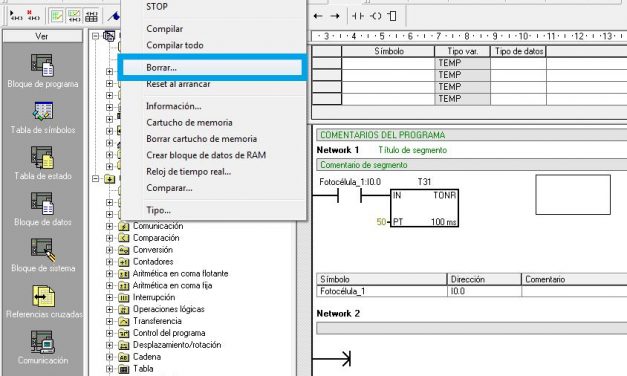Image resolution: width=627 pixels, height=376 pixels.
Task: Click the Ver navigation bar header
Action: pyautogui.click(x=42, y=36)
